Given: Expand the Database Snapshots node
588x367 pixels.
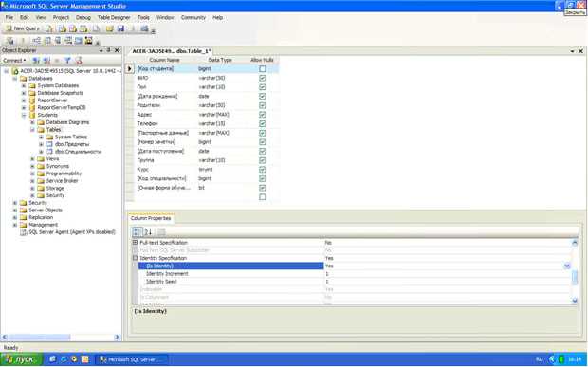Looking at the screenshot, I should (x=24, y=93).
